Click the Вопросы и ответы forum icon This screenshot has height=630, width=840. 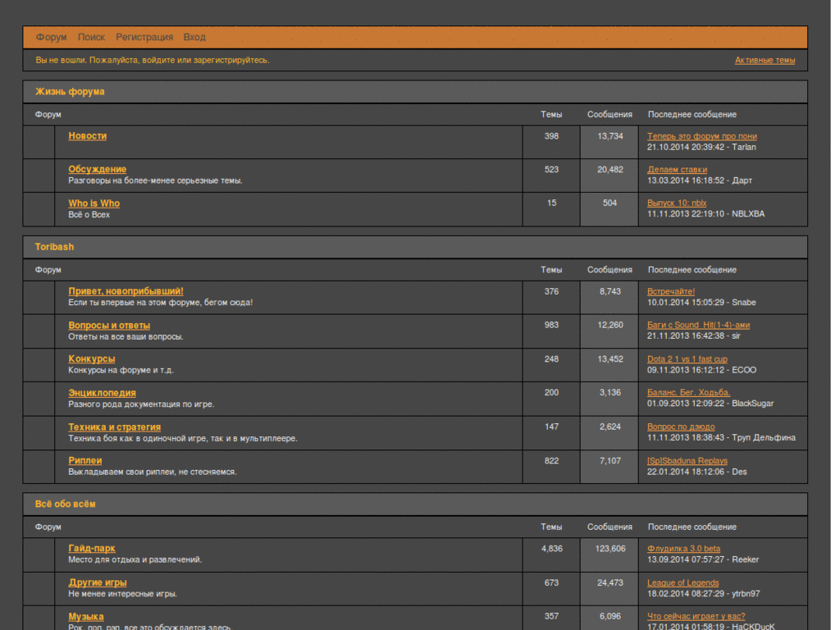tap(39, 330)
